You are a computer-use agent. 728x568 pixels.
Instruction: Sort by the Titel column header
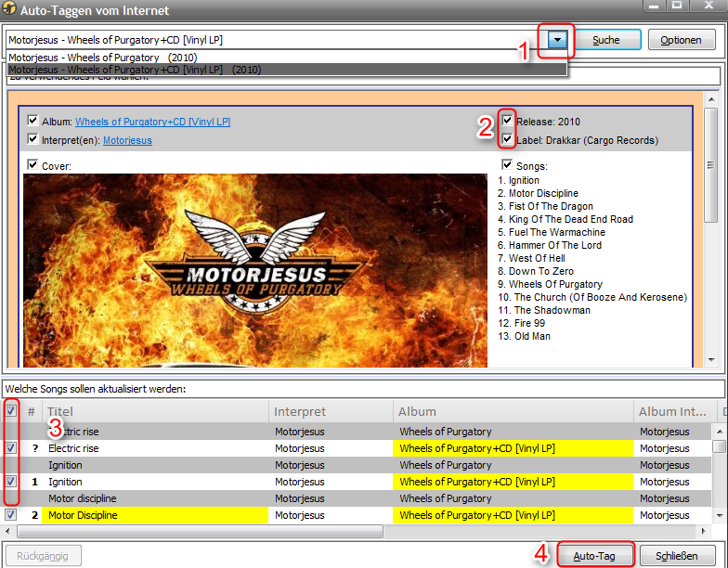tap(156, 411)
